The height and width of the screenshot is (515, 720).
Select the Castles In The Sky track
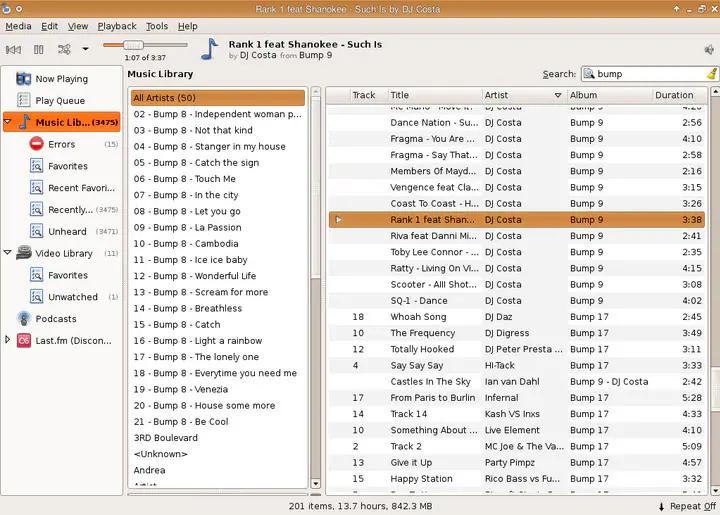(x=517, y=381)
